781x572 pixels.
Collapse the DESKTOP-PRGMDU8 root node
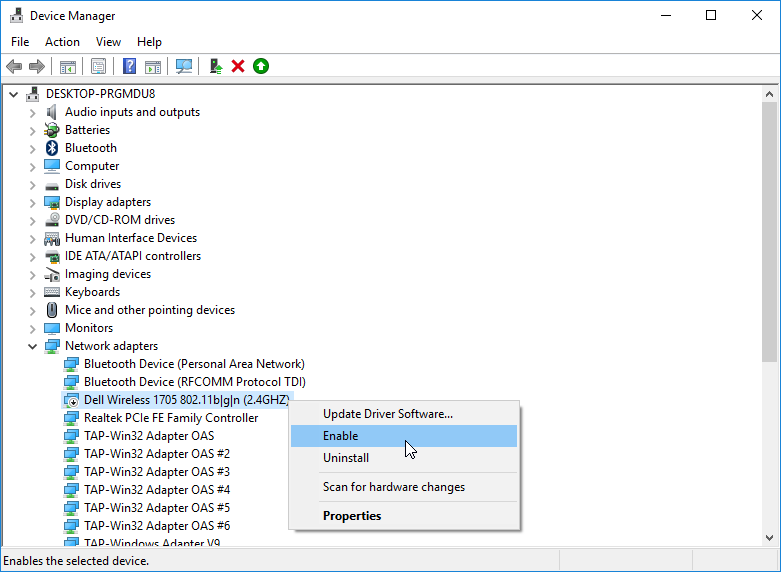click(13, 94)
